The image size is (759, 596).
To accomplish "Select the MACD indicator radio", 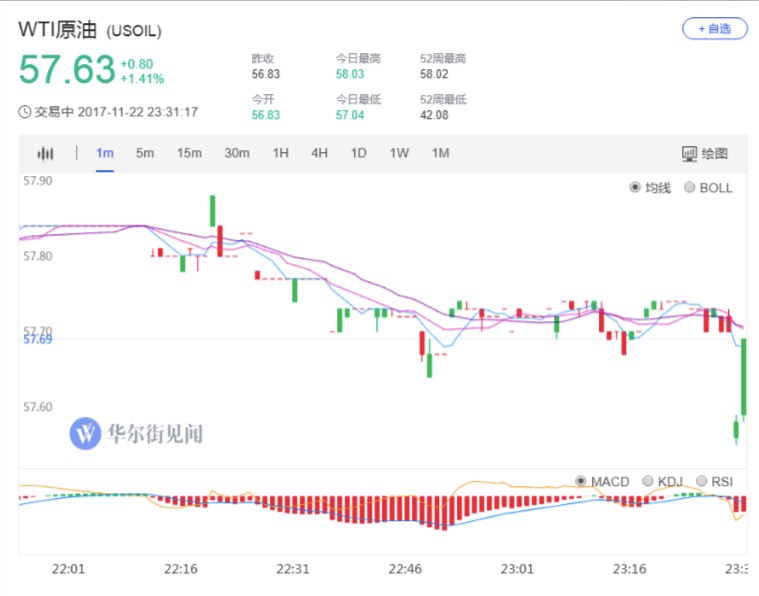I will pos(580,481).
